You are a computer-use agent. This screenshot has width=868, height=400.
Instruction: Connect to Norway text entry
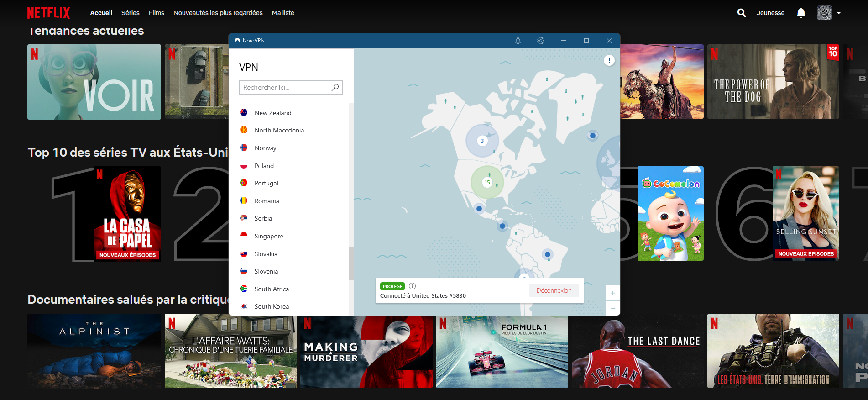click(x=266, y=148)
